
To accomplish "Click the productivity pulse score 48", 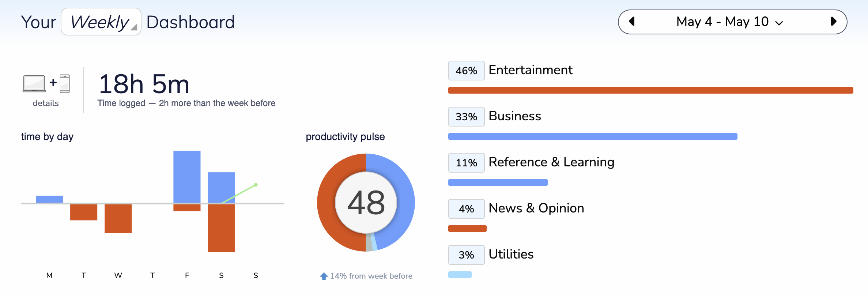I will point(366,203).
